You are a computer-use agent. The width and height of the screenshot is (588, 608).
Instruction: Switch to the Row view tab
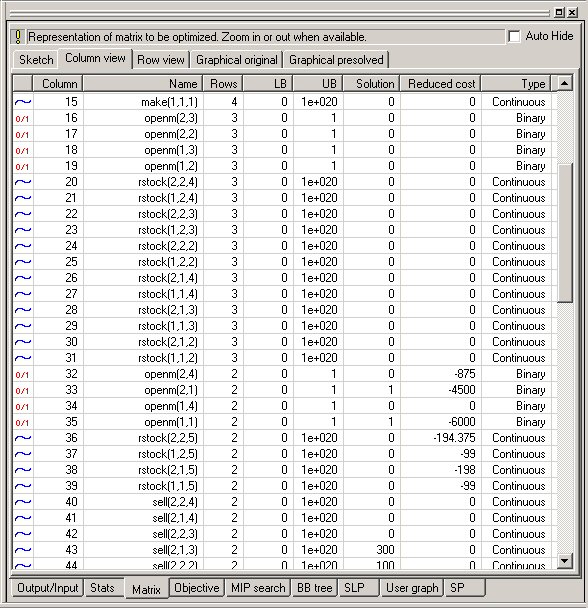pos(161,60)
